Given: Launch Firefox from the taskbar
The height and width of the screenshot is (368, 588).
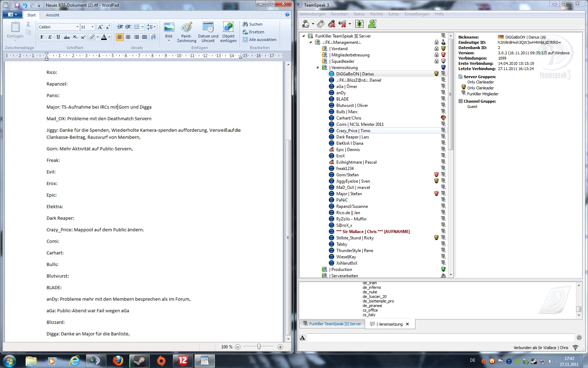Looking at the screenshot, I should (x=118, y=361).
